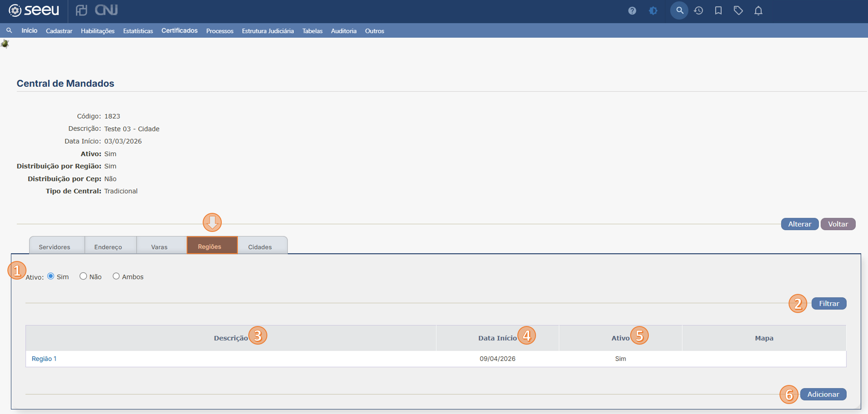
Task: Switch to the Endereço tab
Action: pos(111,245)
